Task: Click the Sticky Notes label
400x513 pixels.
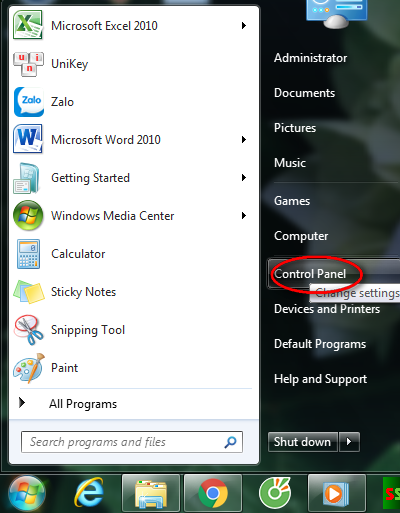Action: pyautogui.click(x=83, y=292)
